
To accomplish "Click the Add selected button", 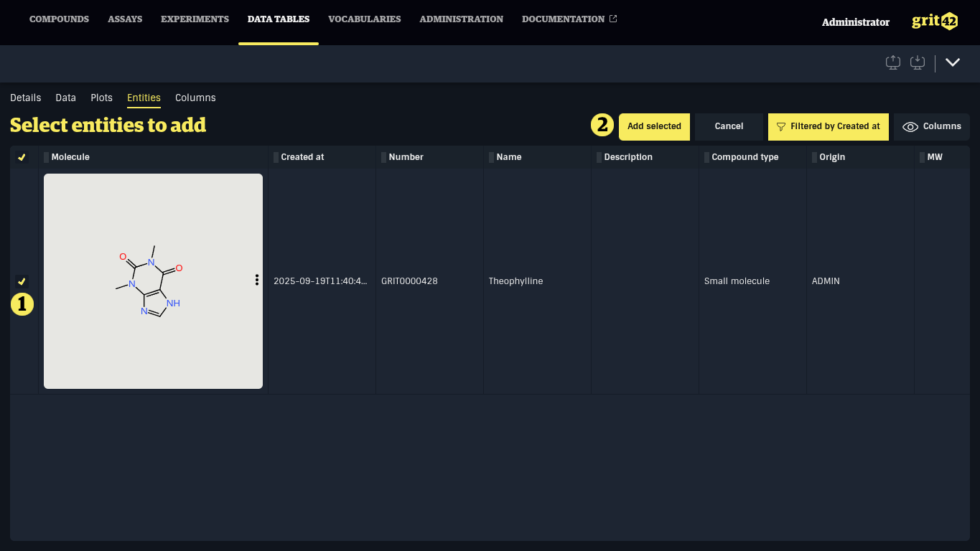I will click(x=654, y=126).
